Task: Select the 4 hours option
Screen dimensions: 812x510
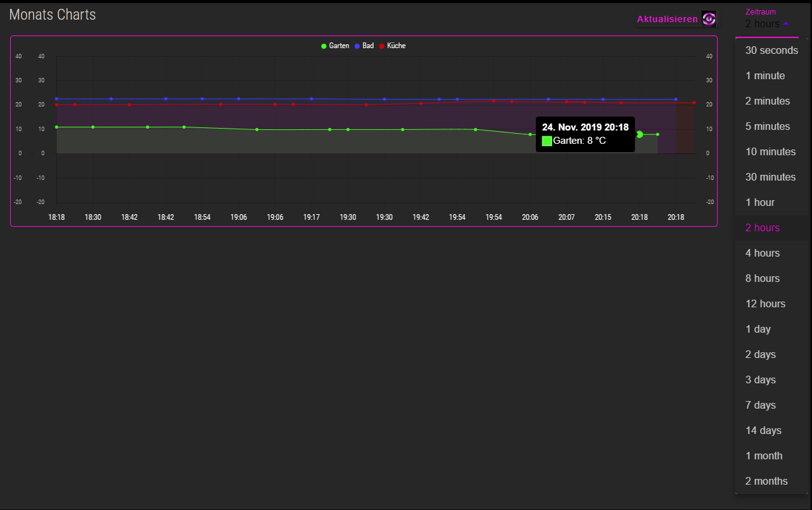Action: click(x=771, y=253)
